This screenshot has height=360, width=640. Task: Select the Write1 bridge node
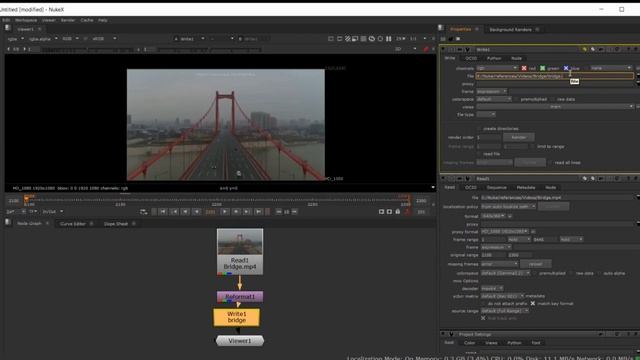tap(237, 317)
